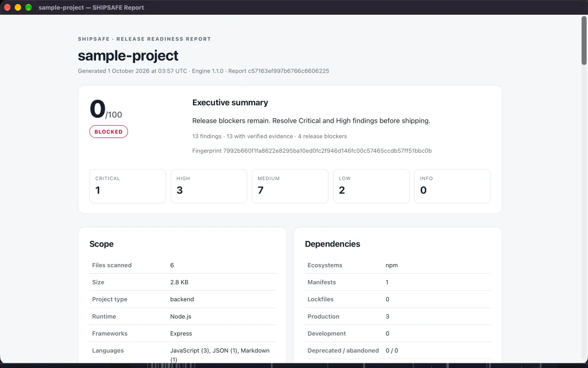Select the Frameworks value "Express"
The width and height of the screenshot is (588, 368).
pyautogui.click(x=181, y=333)
